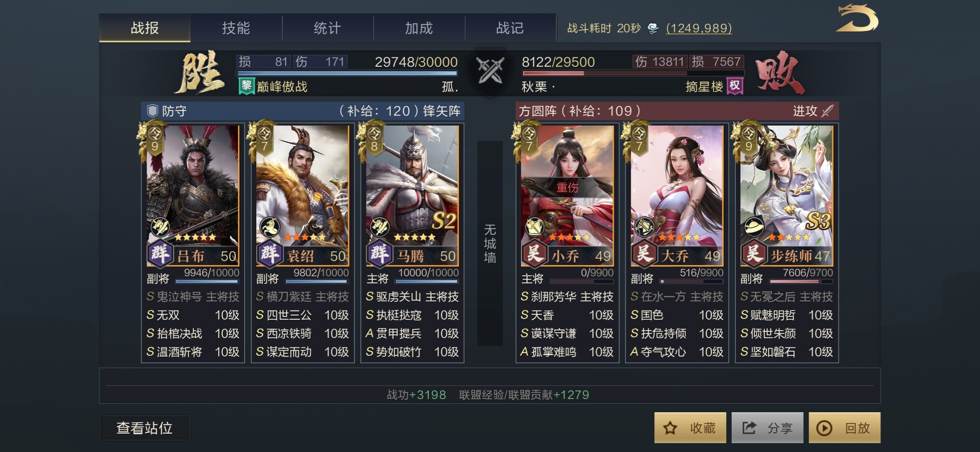Click the sword icon beside 进攻
The height and width of the screenshot is (452, 980).
coord(827,111)
